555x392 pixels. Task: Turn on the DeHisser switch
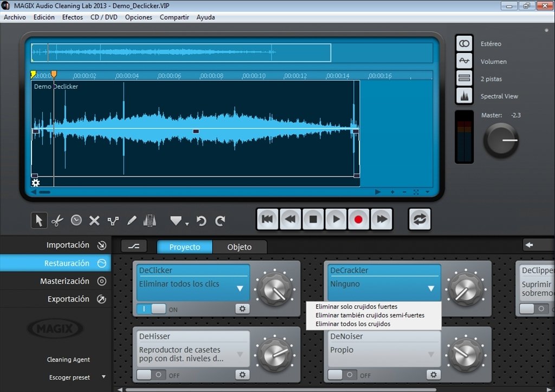(x=151, y=375)
